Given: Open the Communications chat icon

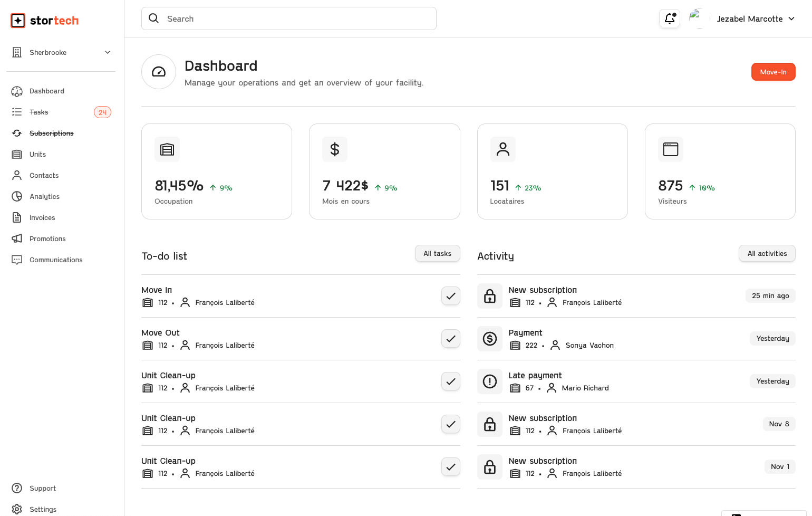Looking at the screenshot, I should pos(17,260).
